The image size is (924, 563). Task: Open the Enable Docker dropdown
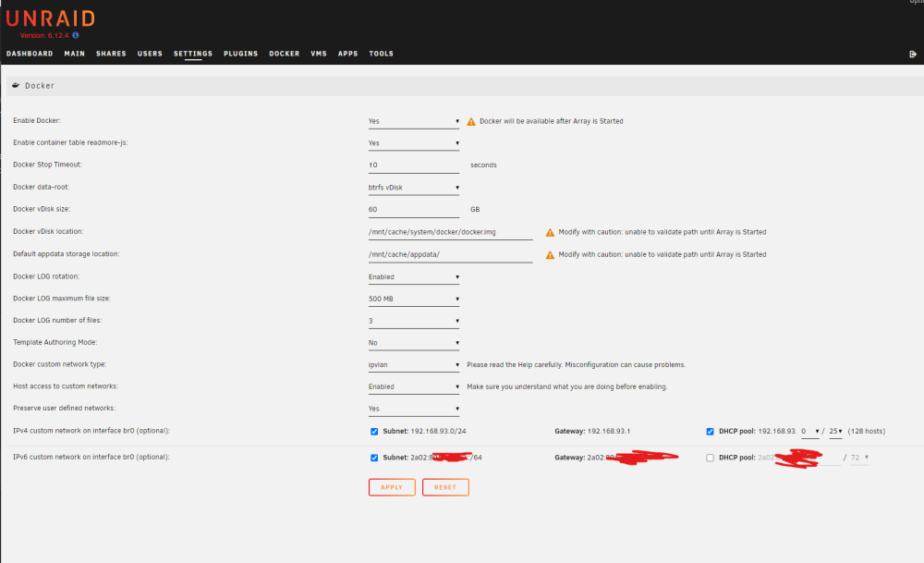coord(414,121)
